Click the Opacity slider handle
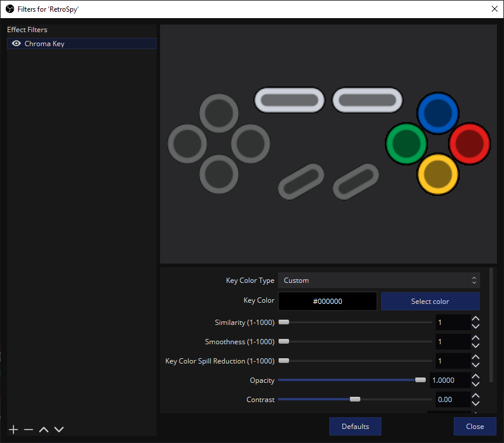504x443 pixels. [x=420, y=380]
